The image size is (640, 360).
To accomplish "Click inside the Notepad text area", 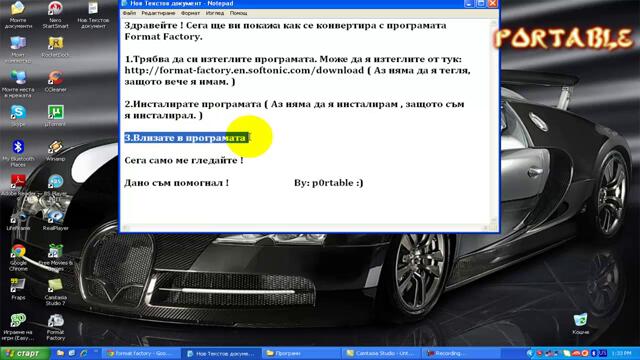I will point(306,121).
